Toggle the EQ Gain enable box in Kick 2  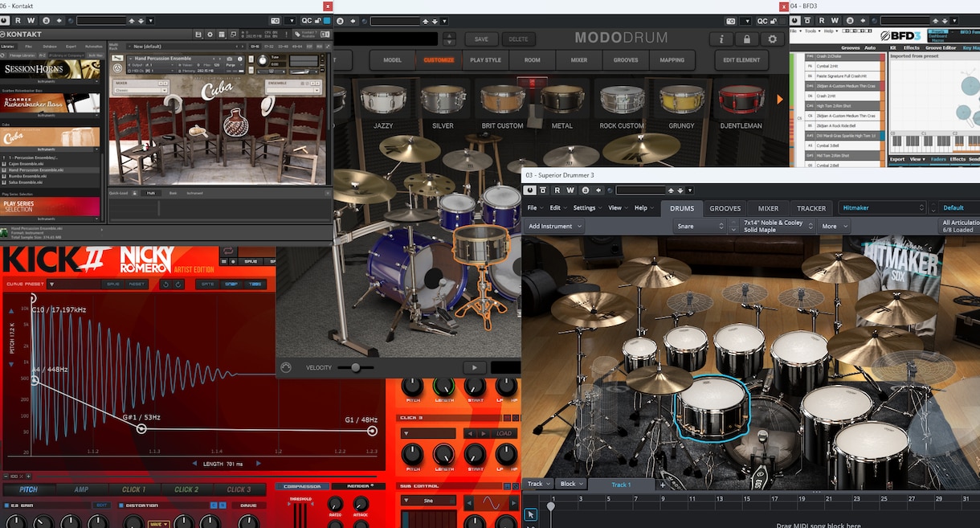(6, 505)
